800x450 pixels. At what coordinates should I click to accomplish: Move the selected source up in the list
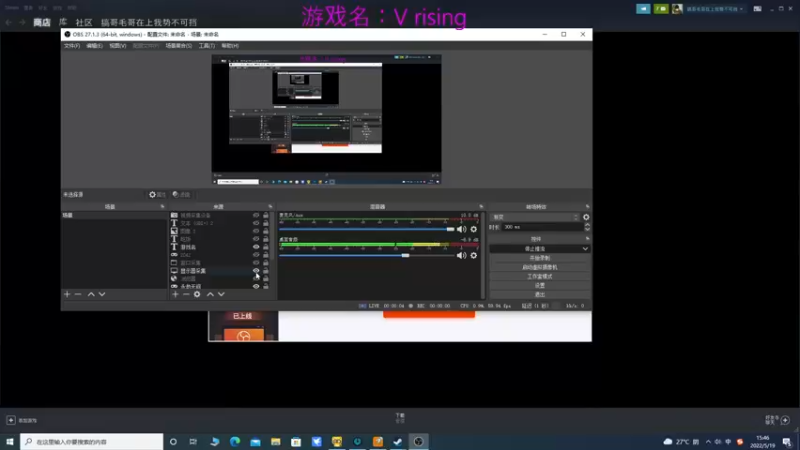210,294
